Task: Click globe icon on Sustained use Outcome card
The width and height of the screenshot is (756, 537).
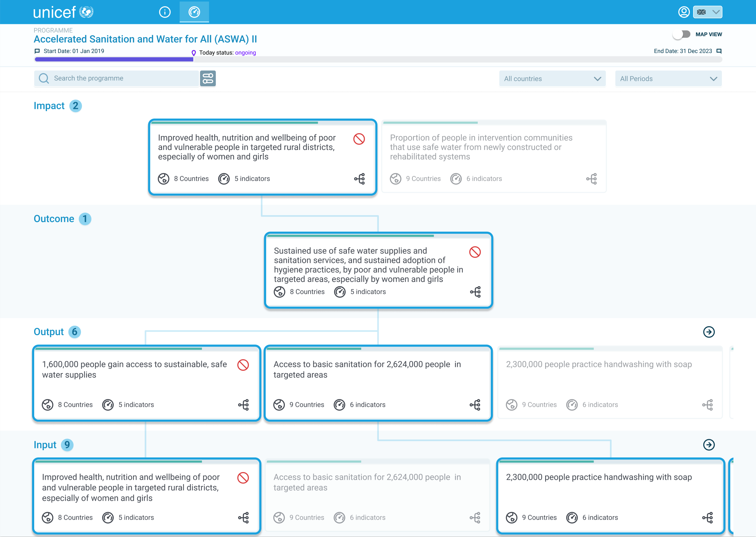Action: 279,292
